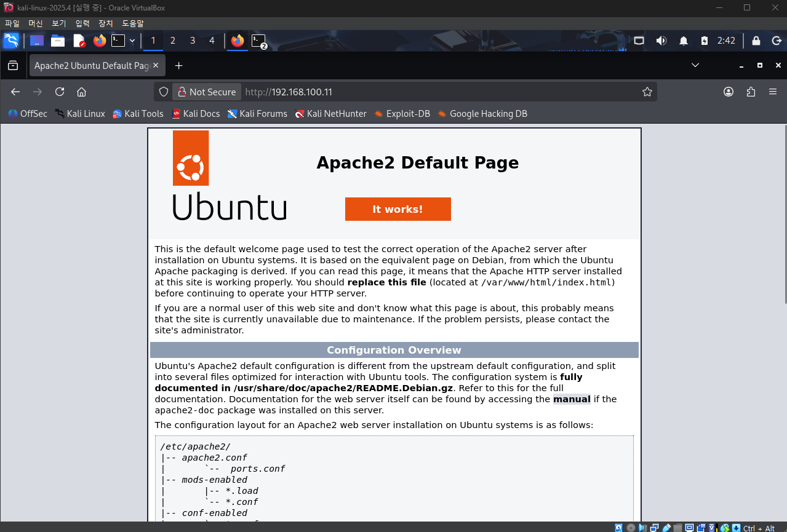Switch to workspace 3

[193, 41]
